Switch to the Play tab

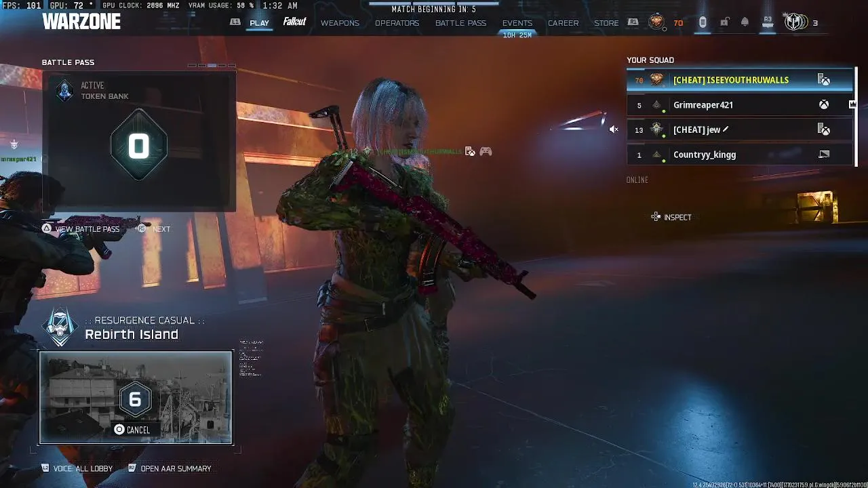(259, 23)
